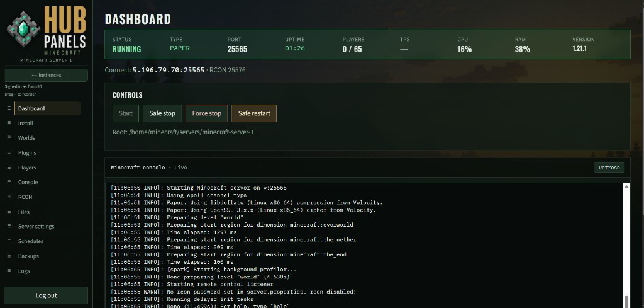This screenshot has height=308, width=644.
Task: Click the 'Signed in as Tonis90' text
Action: click(x=23, y=87)
